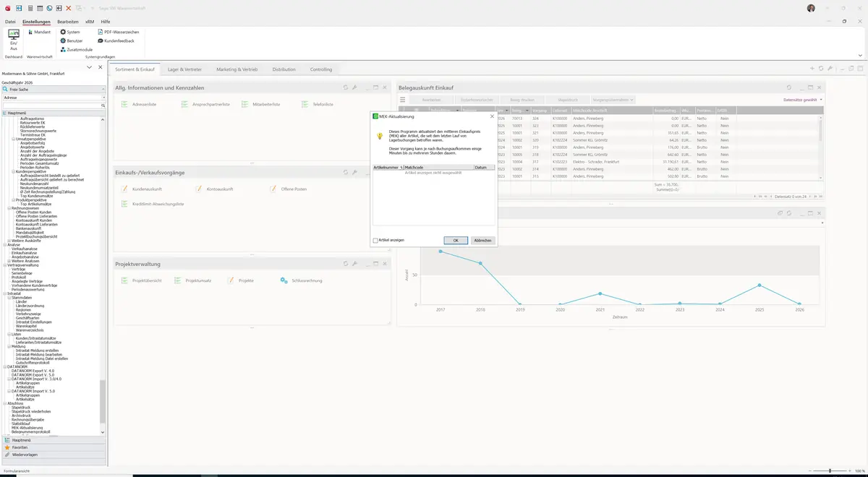
Task: Open the Telefonliste shortcut
Action: pyautogui.click(x=318, y=105)
